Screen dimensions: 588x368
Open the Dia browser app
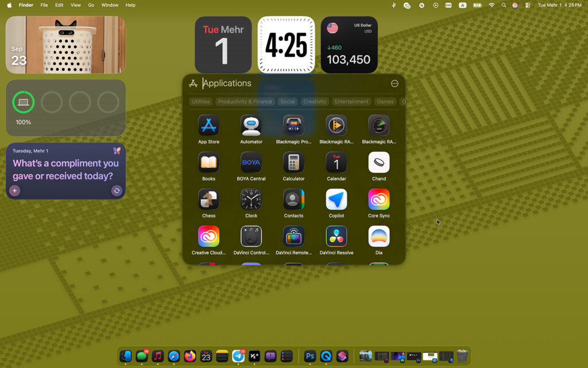tap(379, 236)
